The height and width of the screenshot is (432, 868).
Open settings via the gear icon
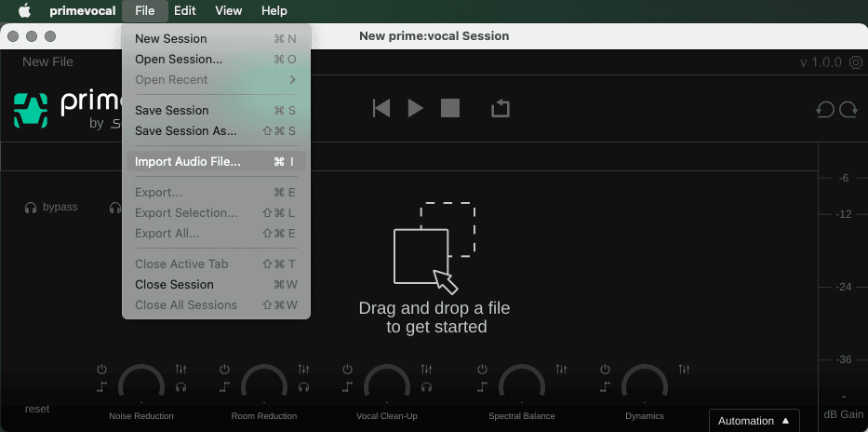(857, 61)
